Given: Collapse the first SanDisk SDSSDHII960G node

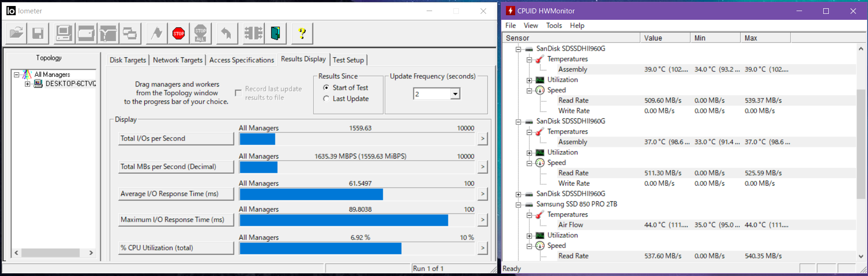Looking at the screenshot, I should [518, 49].
